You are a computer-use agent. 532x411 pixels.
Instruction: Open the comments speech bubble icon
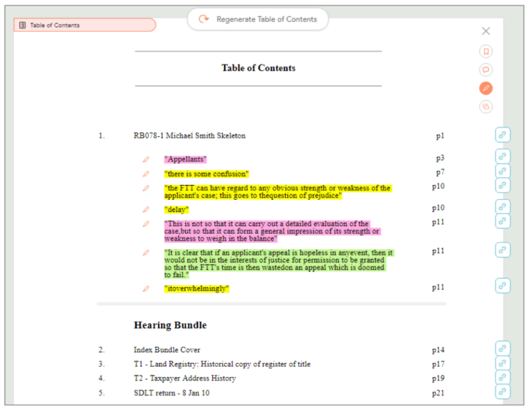point(486,69)
